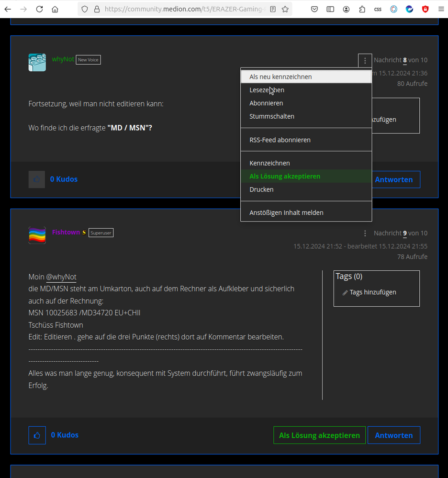Viewport: 448px width, 478px height.
Task: Select 'Als neu kennzeichnen' menu entry
Action: click(x=280, y=77)
